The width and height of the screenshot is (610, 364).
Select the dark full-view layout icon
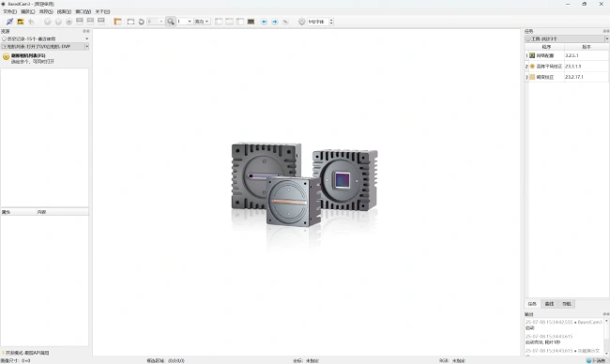click(251, 22)
